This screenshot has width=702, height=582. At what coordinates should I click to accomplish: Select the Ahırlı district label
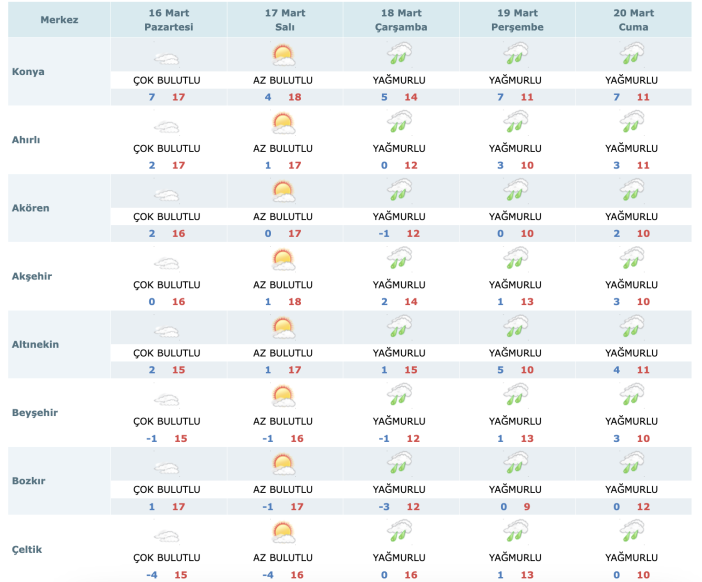[28, 140]
